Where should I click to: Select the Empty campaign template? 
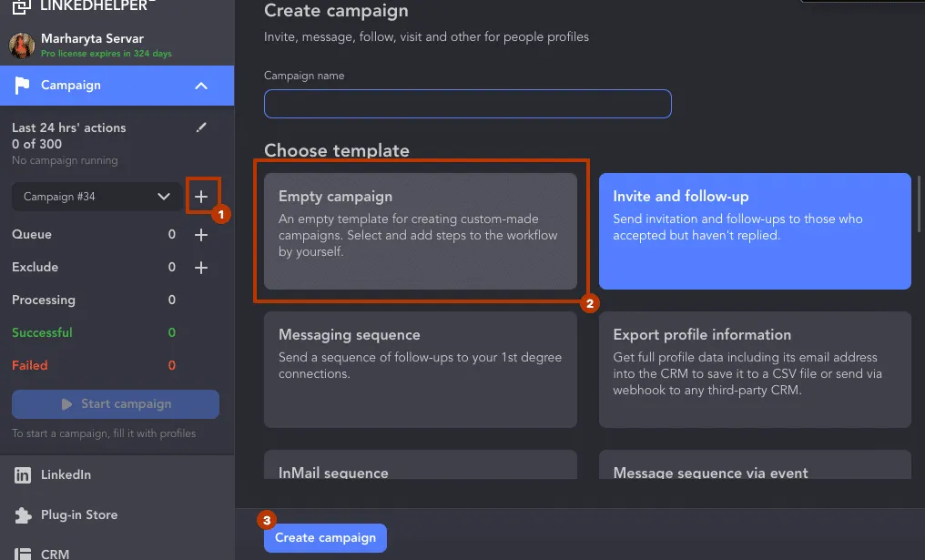click(421, 231)
